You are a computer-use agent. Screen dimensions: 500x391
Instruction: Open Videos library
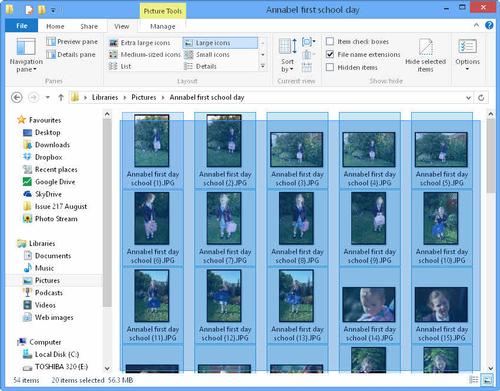[39, 305]
